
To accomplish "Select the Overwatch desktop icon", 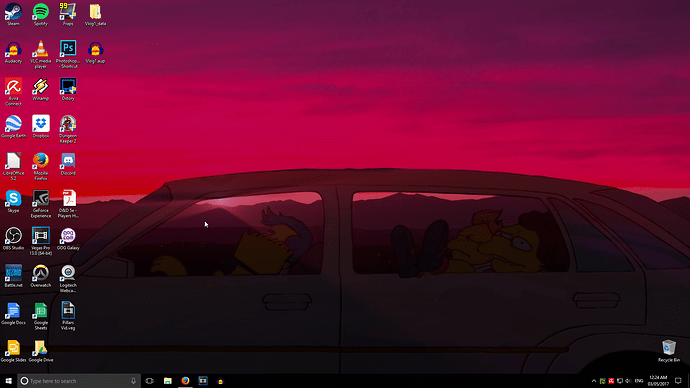I will pyautogui.click(x=40, y=277).
